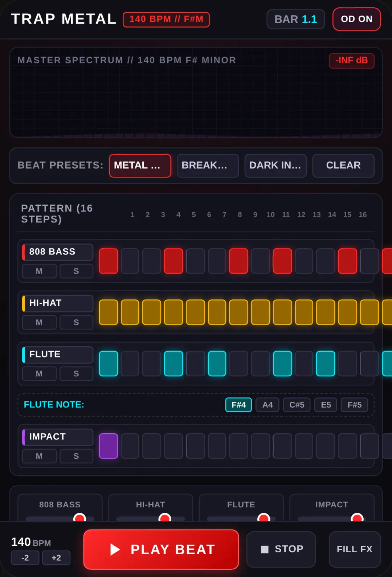Viewport: 392px width, 577px height.
Task: Mute the 808 BASS track
Action: click(x=39, y=271)
